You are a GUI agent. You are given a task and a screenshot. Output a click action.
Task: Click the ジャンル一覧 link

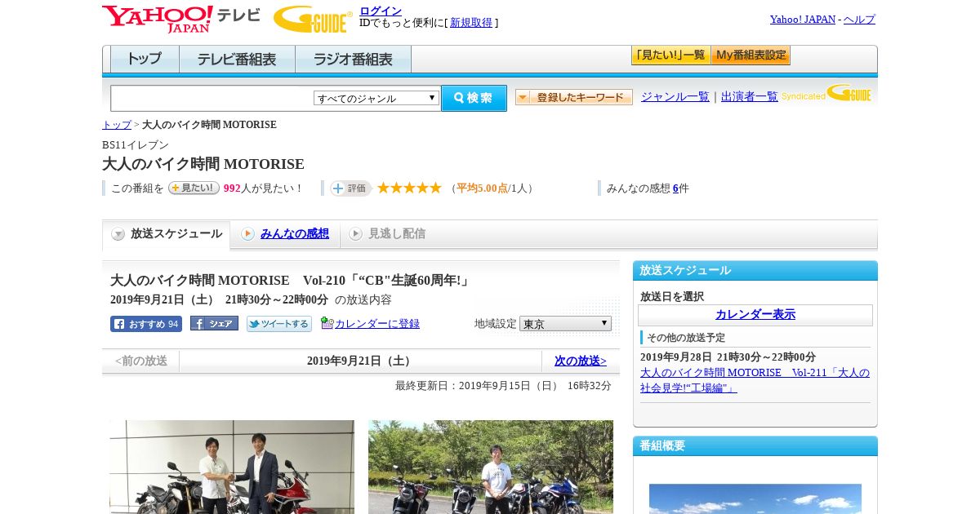click(x=675, y=96)
